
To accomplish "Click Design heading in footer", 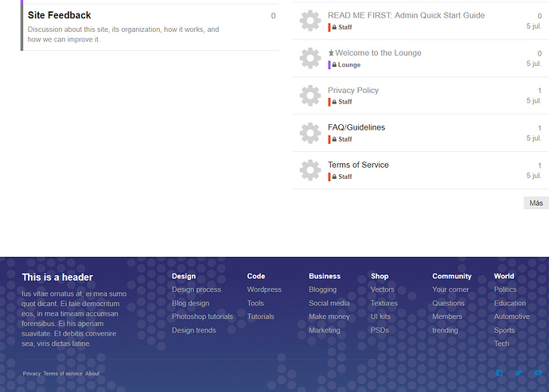I will point(184,276).
